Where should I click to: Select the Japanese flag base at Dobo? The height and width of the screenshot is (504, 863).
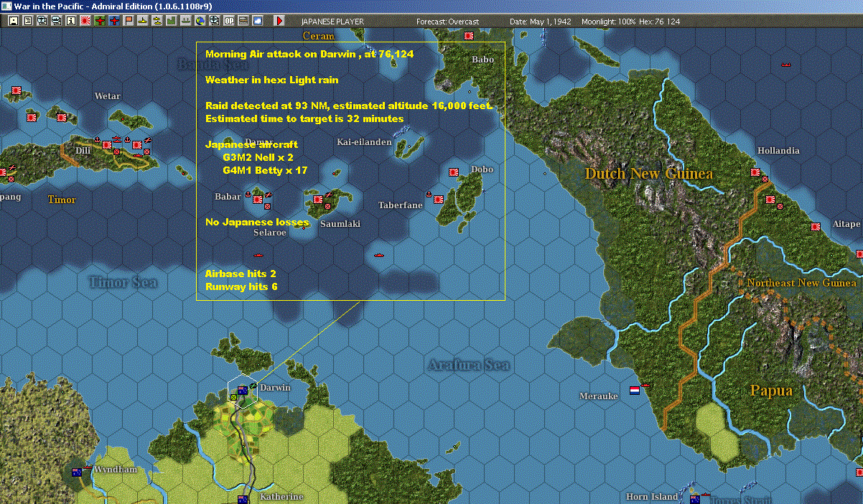(x=454, y=172)
